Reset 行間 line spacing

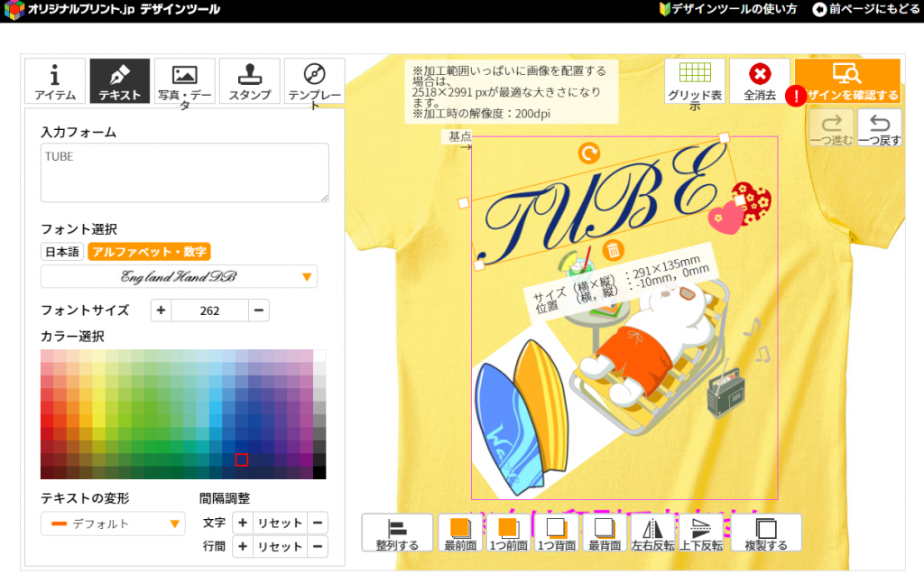[280, 546]
